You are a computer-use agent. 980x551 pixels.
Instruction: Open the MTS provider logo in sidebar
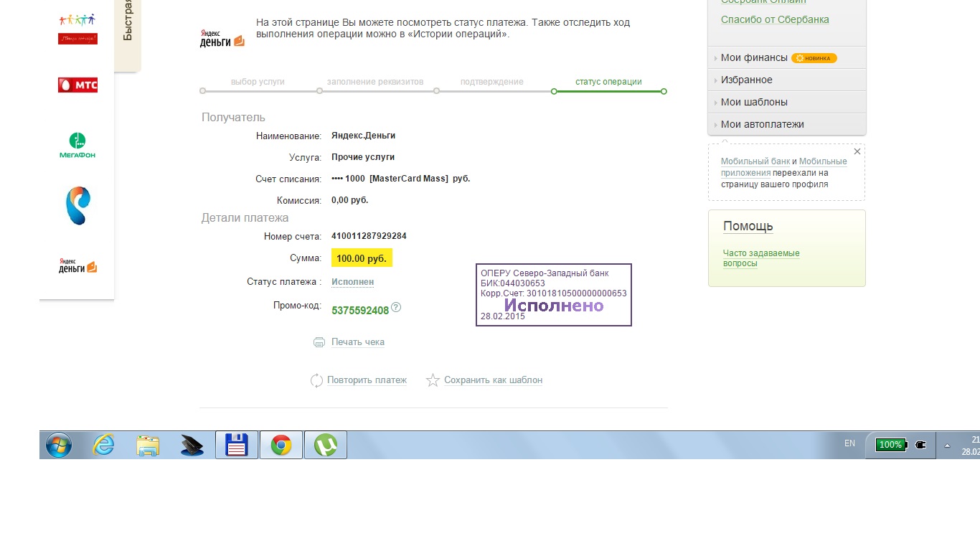pyautogui.click(x=77, y=85)
